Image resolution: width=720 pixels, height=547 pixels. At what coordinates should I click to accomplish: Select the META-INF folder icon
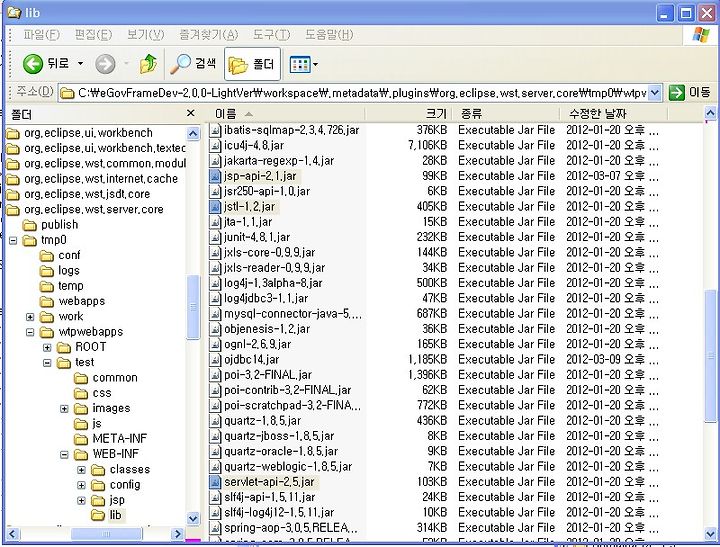81,439
